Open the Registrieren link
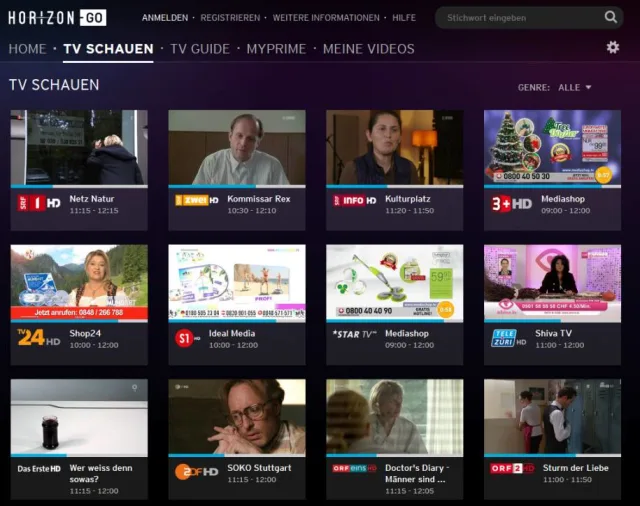Image resolution: width=640 pixels, height=506 pixels. (230, 18)
